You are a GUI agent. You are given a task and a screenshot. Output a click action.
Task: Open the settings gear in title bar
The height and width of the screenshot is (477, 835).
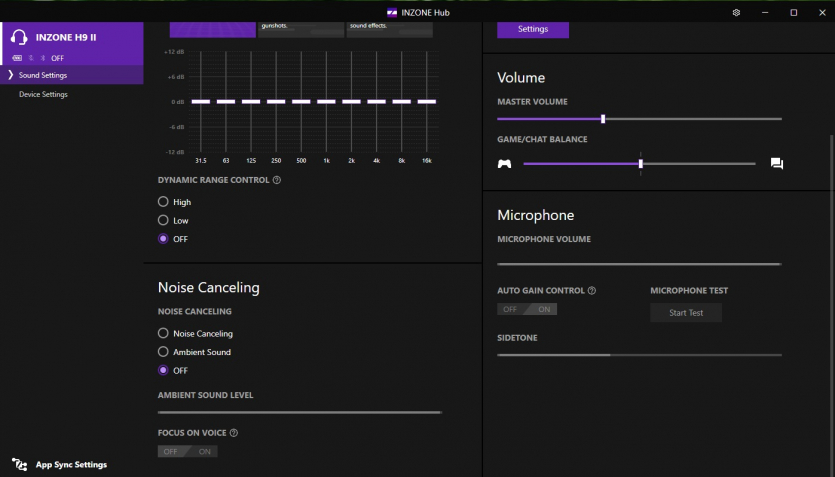pos(736,12)
